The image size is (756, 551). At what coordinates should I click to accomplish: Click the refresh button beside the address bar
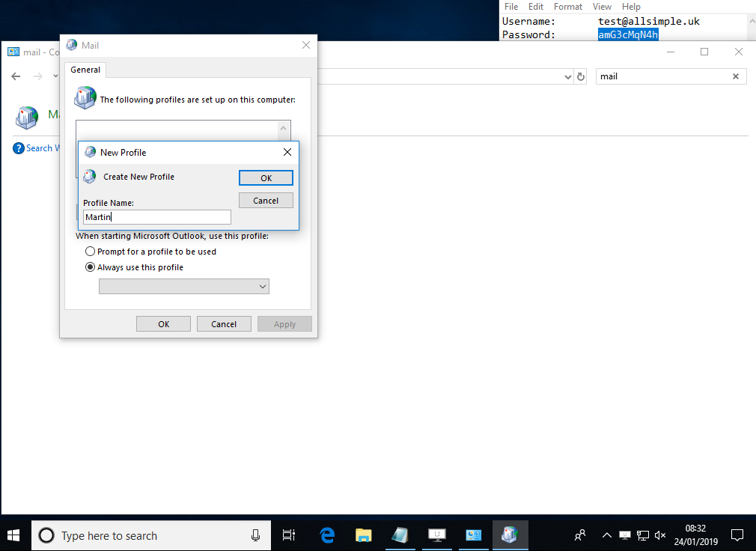(581, 76)
